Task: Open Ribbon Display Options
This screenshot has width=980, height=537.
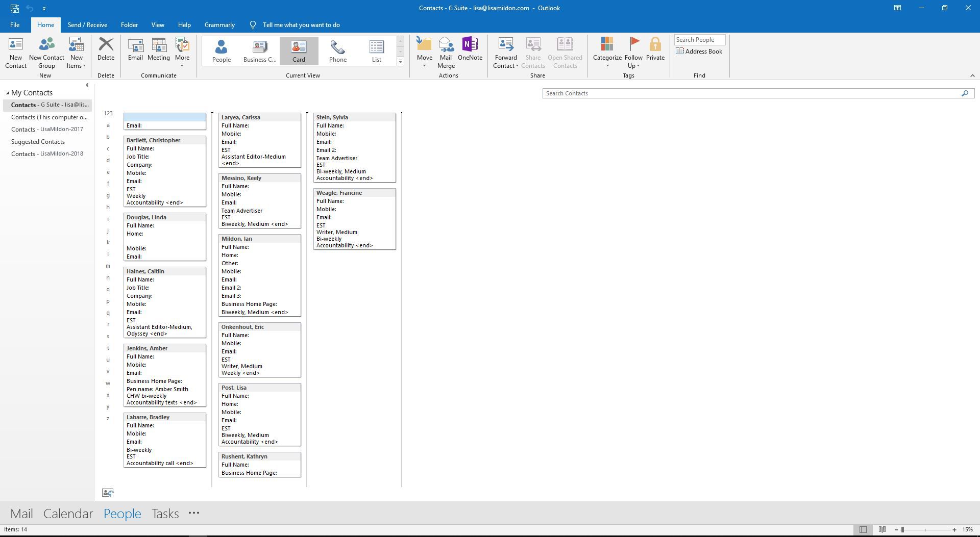Action: pos(897,8)
